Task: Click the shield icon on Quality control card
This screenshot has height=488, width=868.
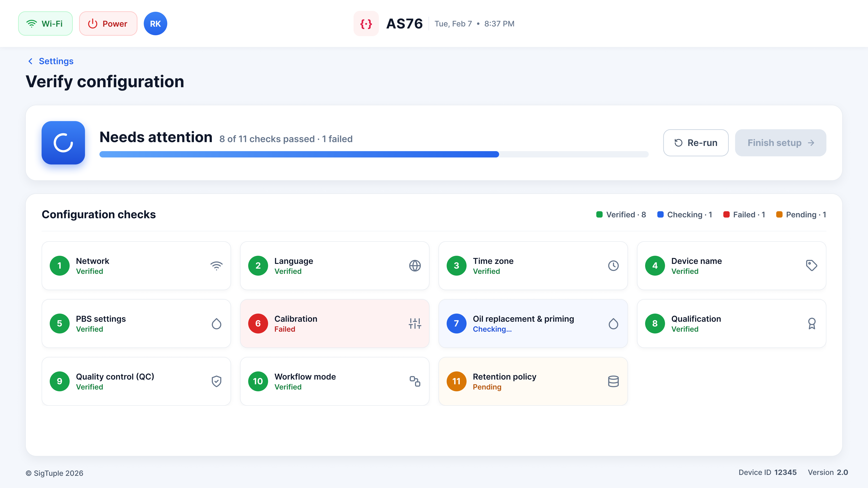Action: coord(216,381)
